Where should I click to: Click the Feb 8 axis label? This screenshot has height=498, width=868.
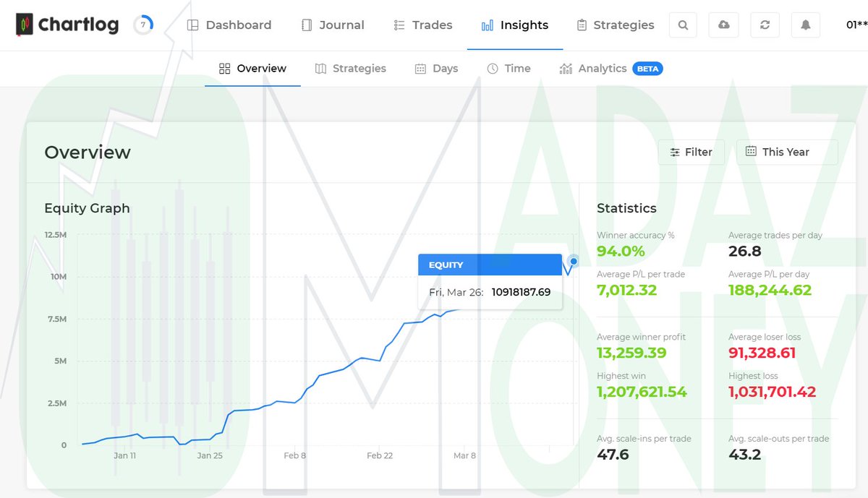294,456
